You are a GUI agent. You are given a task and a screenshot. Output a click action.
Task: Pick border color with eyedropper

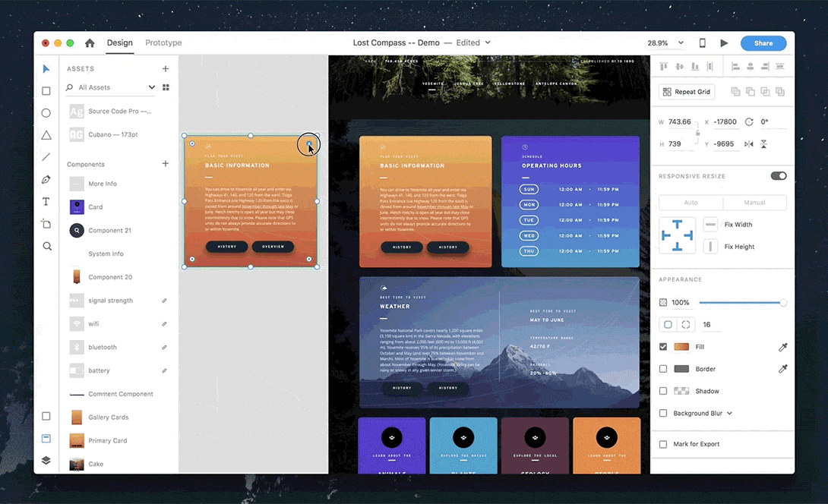coord(782,369)
